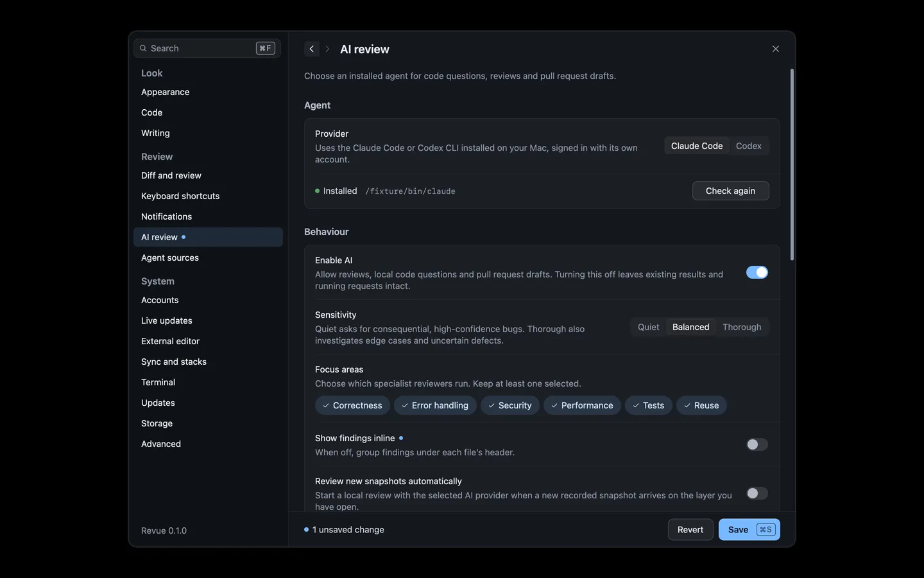Revert the unsaved change
This screenshot has width=924, height=578.
click(x=690, y=530)
